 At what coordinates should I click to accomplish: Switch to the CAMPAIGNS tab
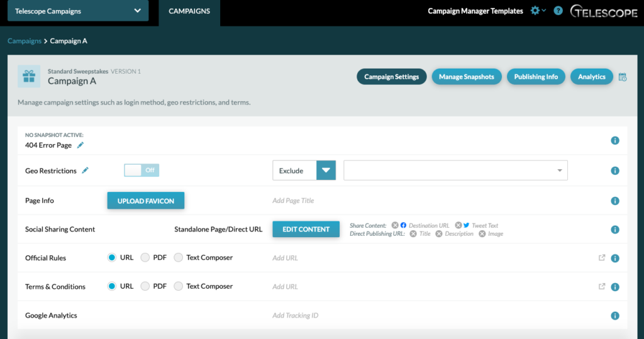click(189, 11)
